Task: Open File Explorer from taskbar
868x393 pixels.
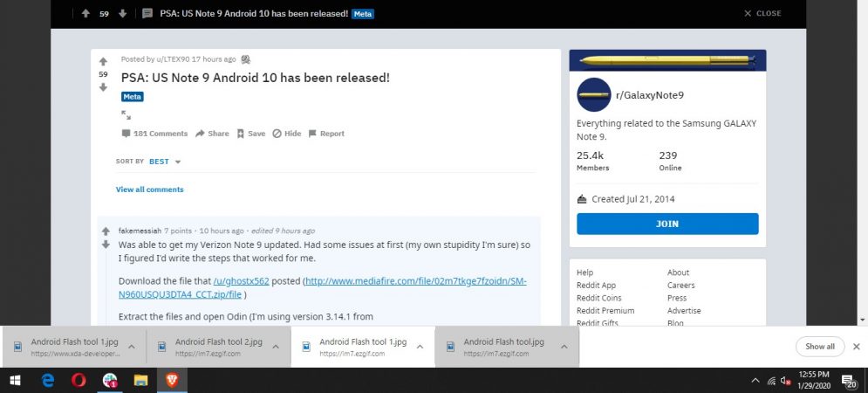Action: click(x=141, y=380)
